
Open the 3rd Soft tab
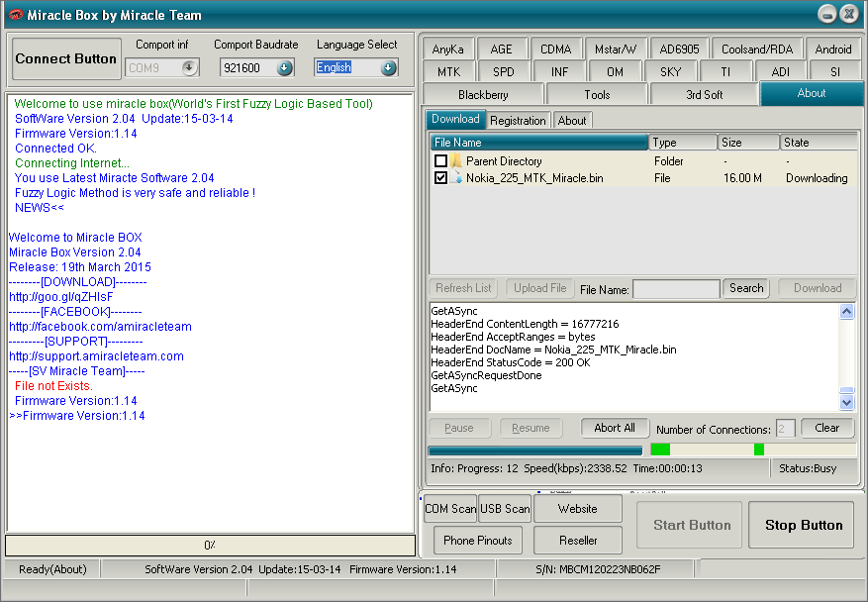pyautogui.click(x=704, y=95)
